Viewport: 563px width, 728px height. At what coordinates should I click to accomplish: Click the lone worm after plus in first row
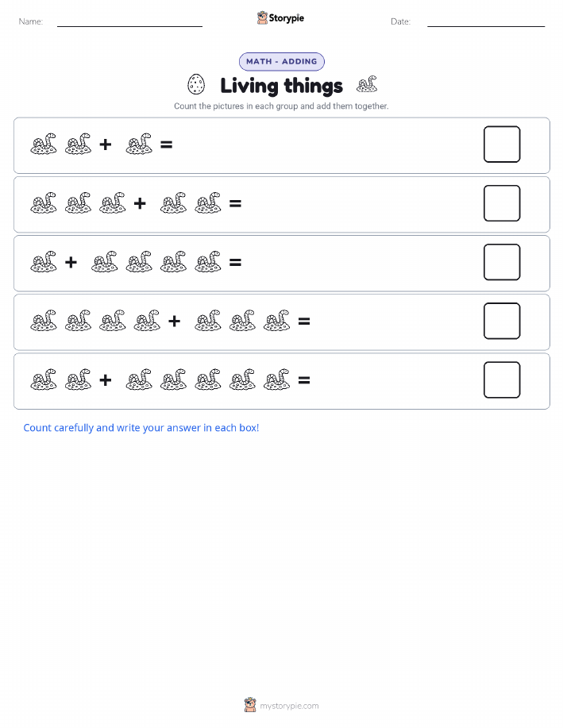(x=139, y=144)
